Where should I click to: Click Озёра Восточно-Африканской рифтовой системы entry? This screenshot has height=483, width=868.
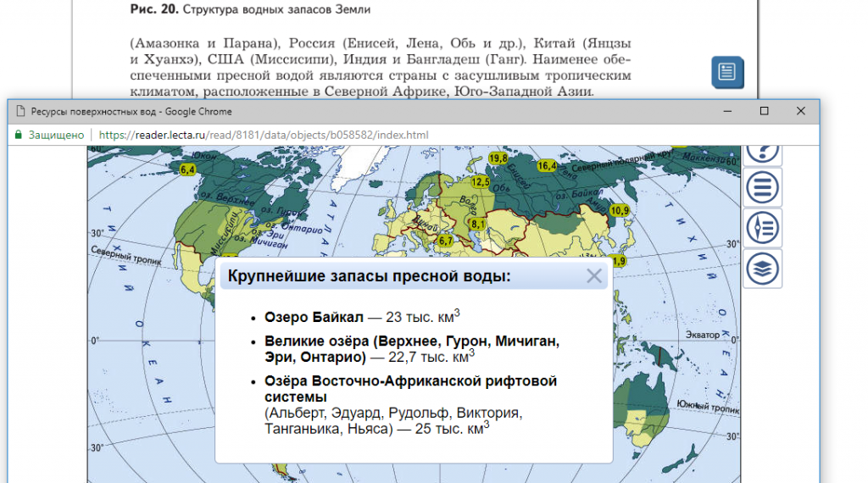tap(411, 404)
